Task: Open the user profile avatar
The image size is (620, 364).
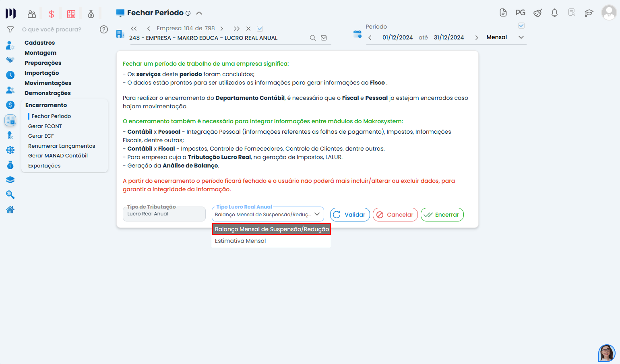Action: (x=609, y=12)
